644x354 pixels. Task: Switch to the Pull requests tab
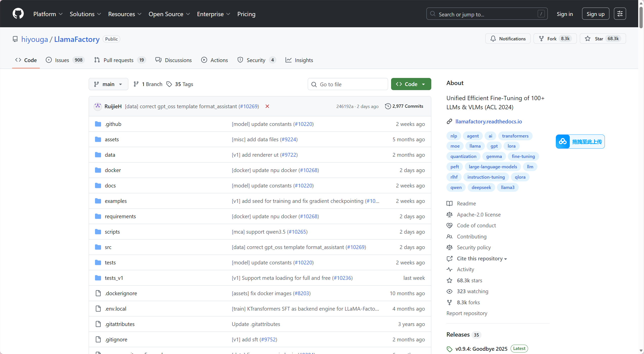click(x=118, y=60)
